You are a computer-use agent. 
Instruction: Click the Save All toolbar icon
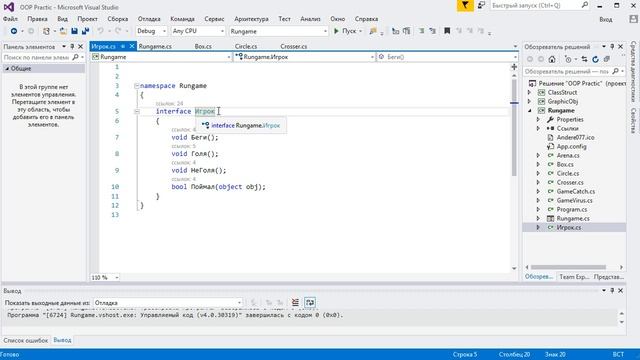pyautogui.click(x=85, y=31)
